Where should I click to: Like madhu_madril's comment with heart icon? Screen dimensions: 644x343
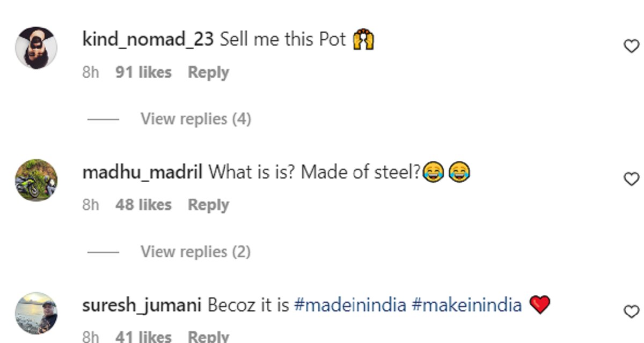click(631, 179)
